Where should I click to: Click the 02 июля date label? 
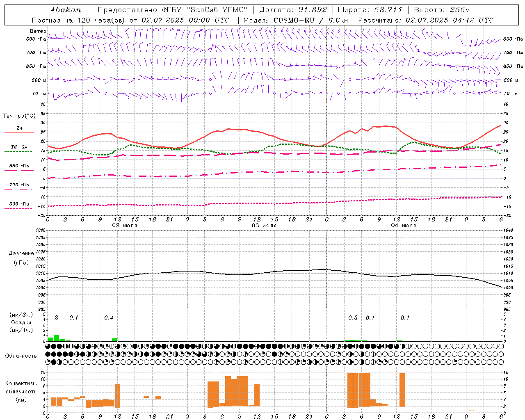tap(125, 226)
